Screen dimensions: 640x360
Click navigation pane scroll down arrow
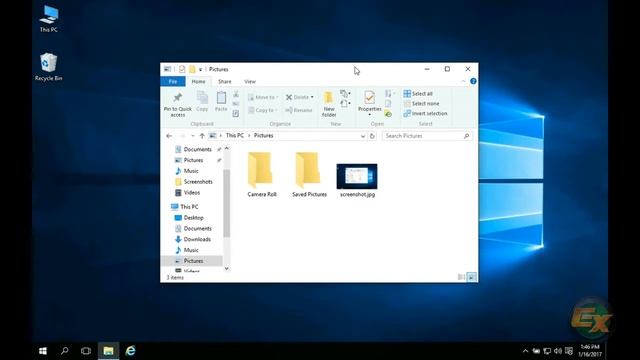[x=227, y=269]
